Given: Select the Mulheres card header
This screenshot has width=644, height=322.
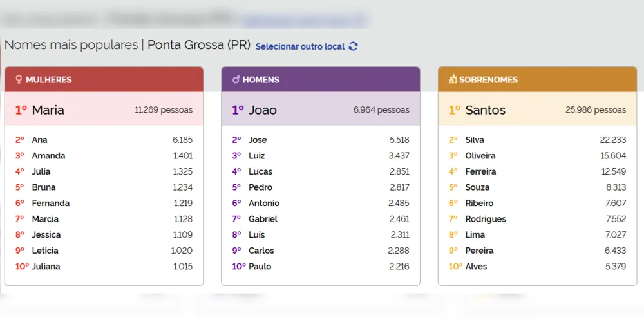Looking at the screenshot, I should (x=104, y=79).
